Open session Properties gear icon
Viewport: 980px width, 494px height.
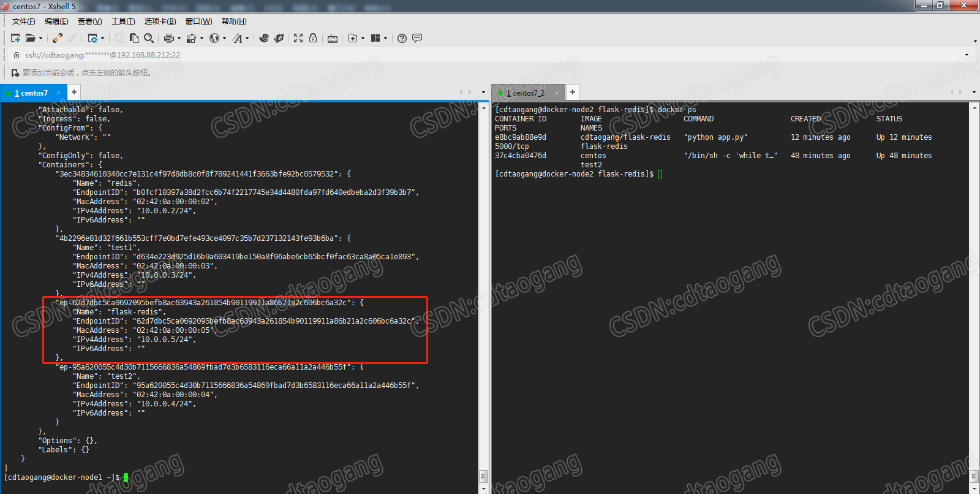pos(92,38)
